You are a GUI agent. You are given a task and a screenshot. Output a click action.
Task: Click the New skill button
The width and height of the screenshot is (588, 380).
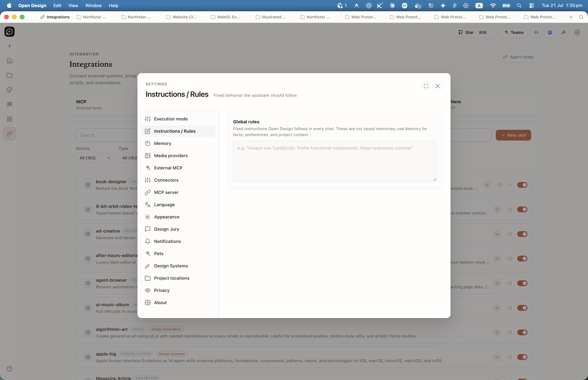tap(513, 135)
